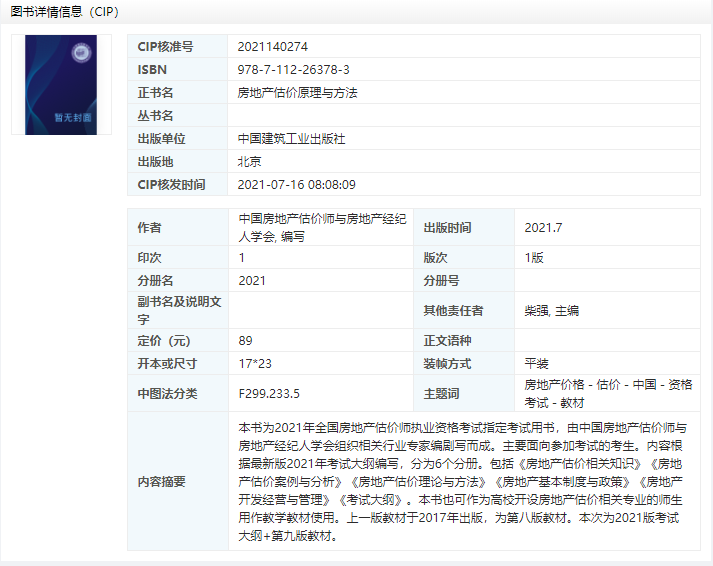713x566 pixels.
Task: Select the CIP核准号 value 2021140274
Action: [273, 46]
